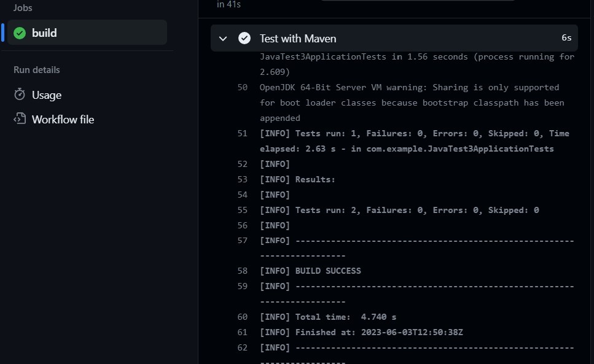Click log line number 56
The image size is (594, 364).
click(x=243, y=225)
